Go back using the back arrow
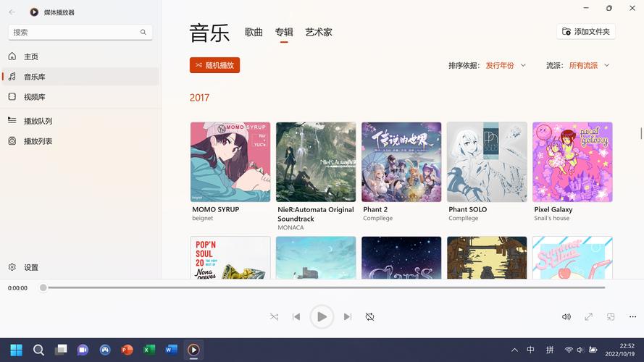644x362 pixels. pyautogui.click(x=12, y=12)
